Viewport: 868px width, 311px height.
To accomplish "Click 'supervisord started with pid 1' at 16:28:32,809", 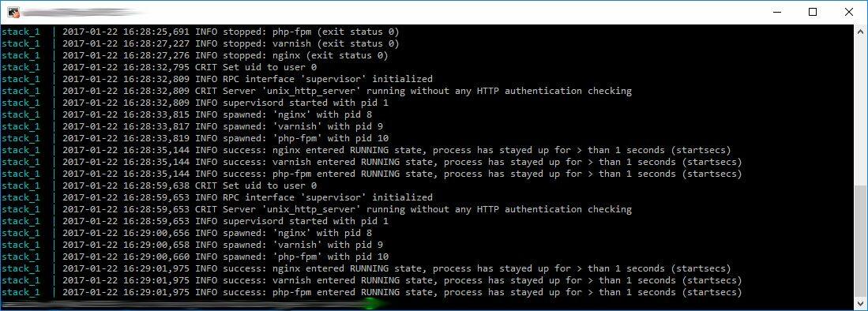I will pyautogui.click(x=194, y=103).
